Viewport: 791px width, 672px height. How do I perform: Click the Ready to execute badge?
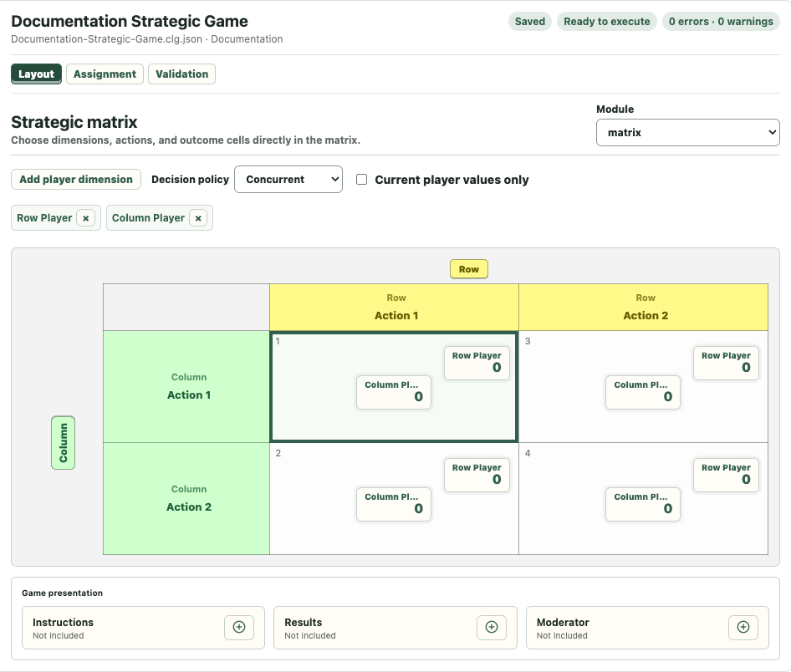pos(607,22)
